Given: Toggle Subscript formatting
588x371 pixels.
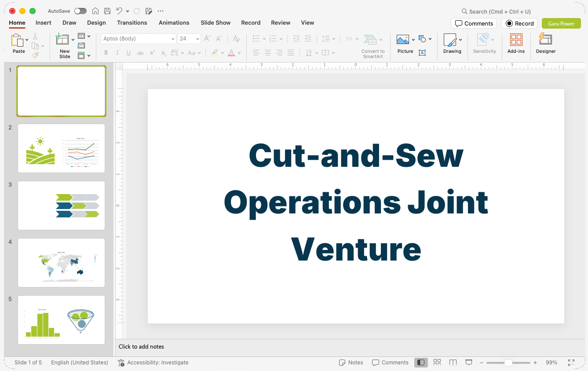Looking at the screenshot, I should click(x=164, y=53).
